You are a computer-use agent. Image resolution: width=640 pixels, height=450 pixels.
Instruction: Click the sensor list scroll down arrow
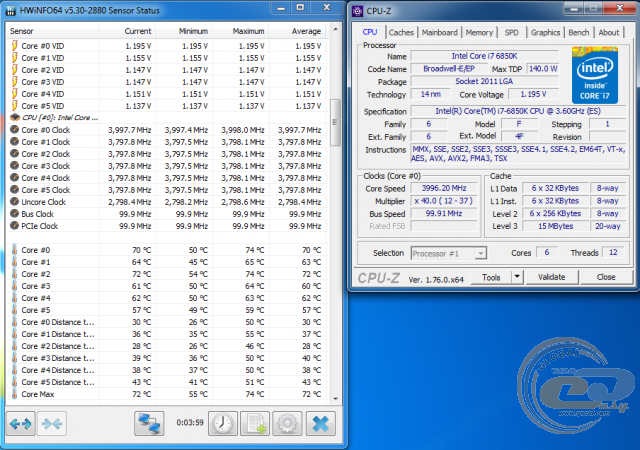(336, 399)
